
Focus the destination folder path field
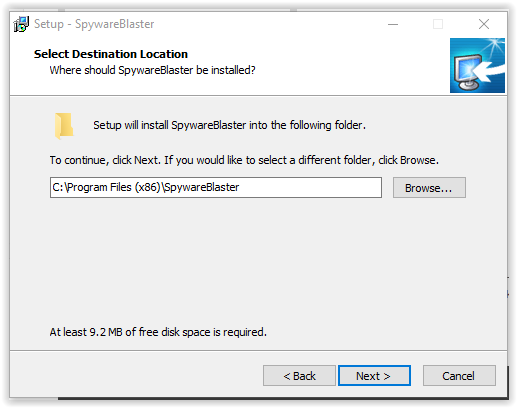(x=216, y=187)
